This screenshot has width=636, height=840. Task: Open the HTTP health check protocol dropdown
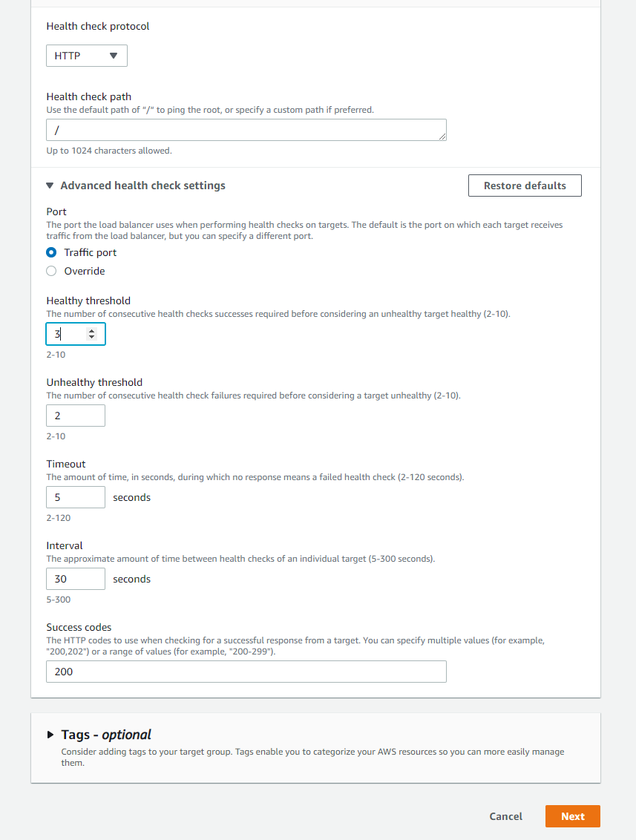(87, 56)
